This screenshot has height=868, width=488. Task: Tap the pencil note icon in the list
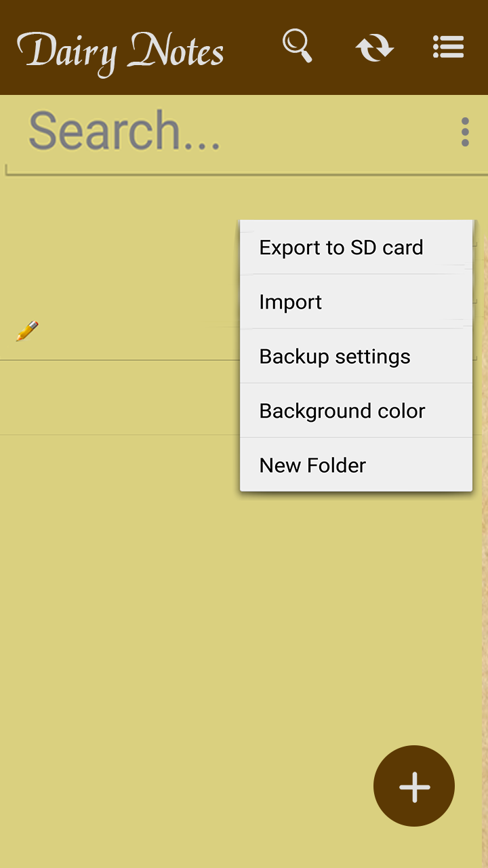click(x=26, y=331)
